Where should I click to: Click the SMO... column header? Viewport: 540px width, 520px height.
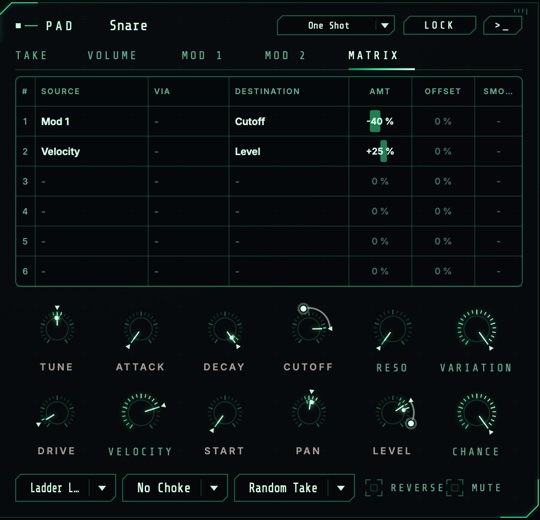point(498,91)
